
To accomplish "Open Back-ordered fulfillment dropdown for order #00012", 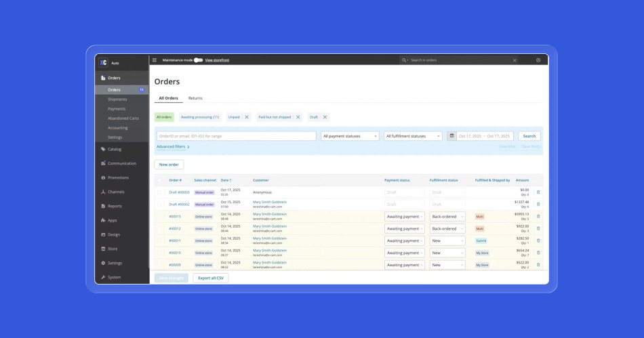I will click(x=447, y=229).
